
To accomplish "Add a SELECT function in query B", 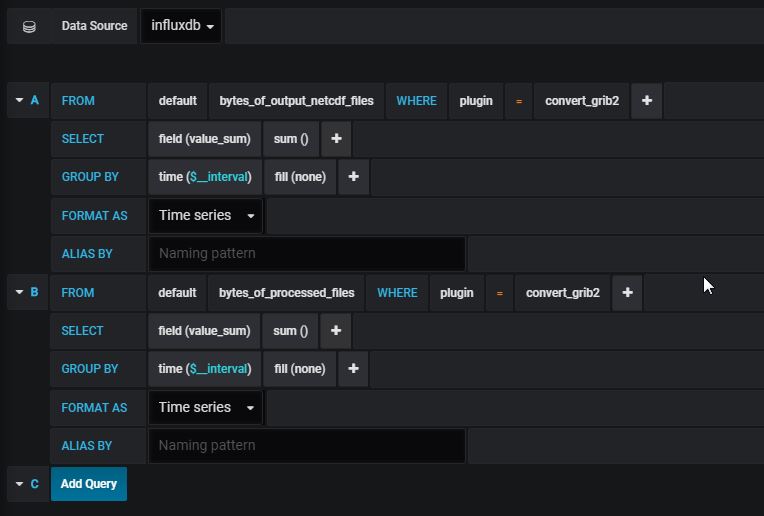I will coord(336,331).
